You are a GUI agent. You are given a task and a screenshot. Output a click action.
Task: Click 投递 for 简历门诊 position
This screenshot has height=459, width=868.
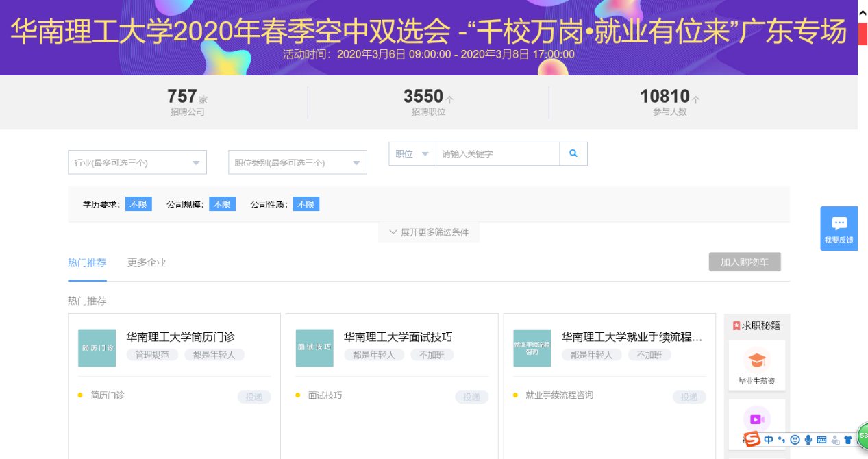click(x=254, y=397)
